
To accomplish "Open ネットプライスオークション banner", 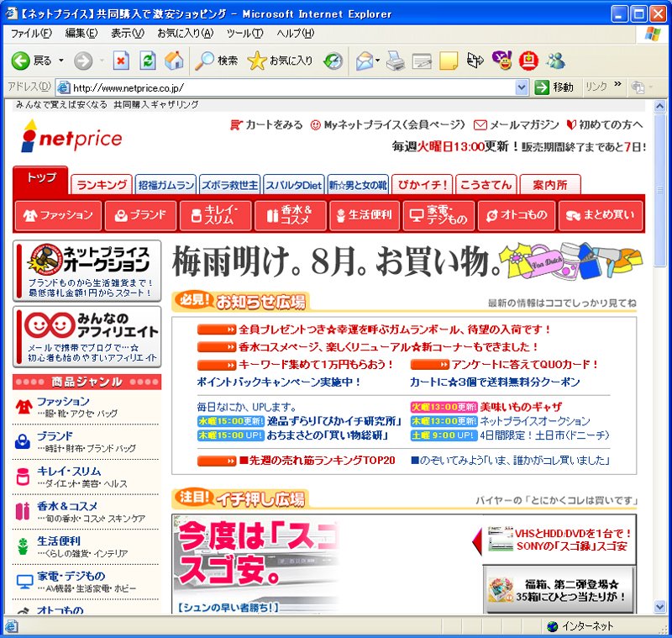I will click(87, 271).
